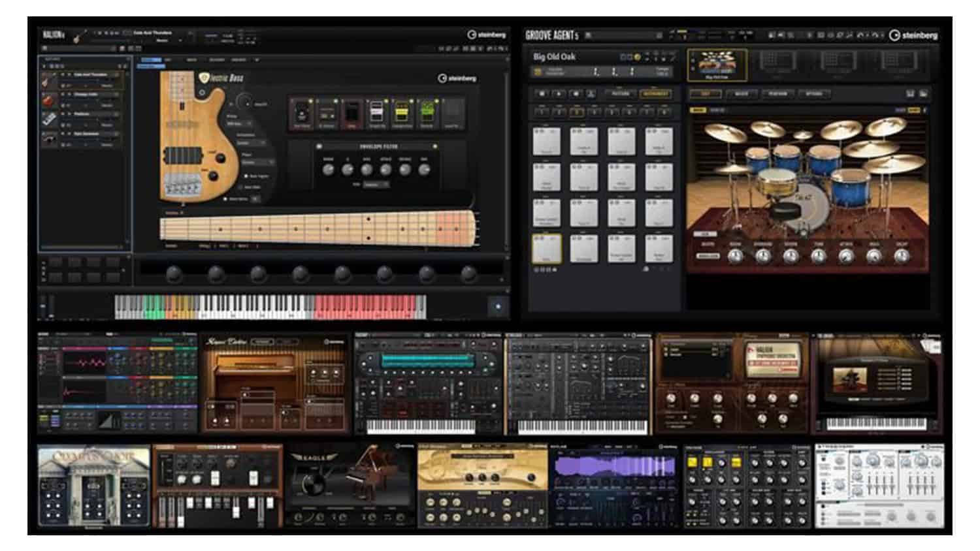Viewport: 980px width, 551px height.
Task: Open the Edit tab in Groove Agent
Action: [x=706, y=94]
